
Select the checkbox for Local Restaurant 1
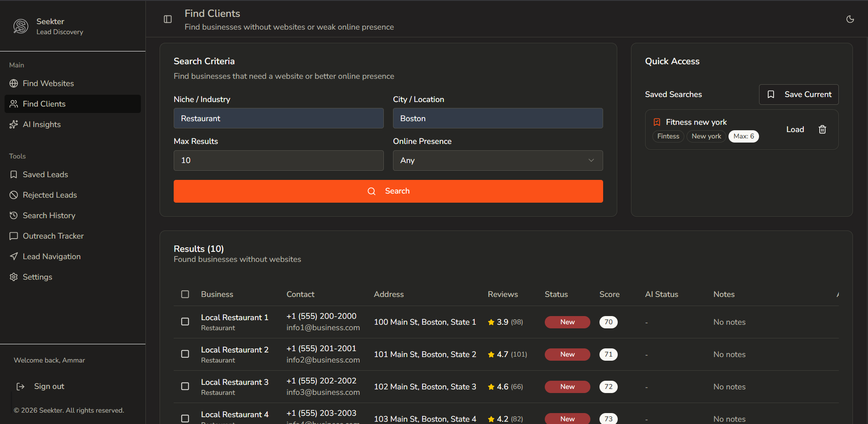pos(185,322)
